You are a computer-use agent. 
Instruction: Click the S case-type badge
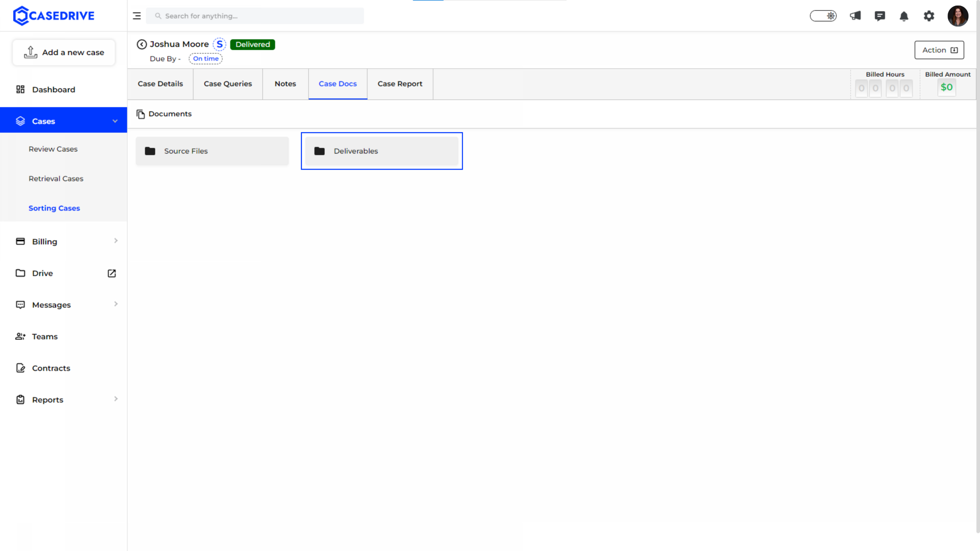[219, 45]
